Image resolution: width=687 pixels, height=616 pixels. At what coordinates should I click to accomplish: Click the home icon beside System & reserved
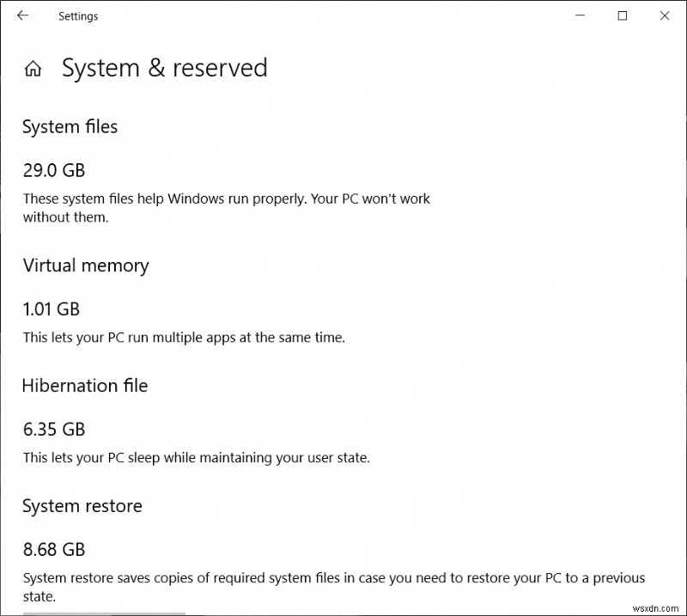coord(33,68)
